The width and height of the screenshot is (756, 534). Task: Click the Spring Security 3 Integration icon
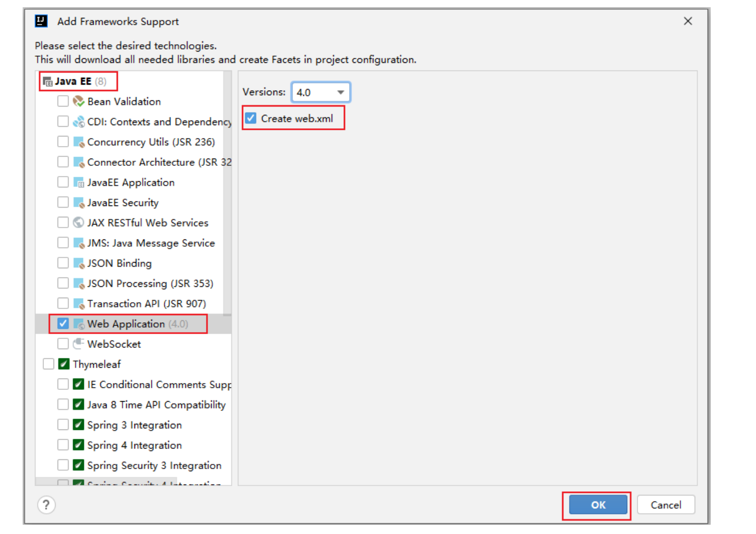[x=78, y=465]
